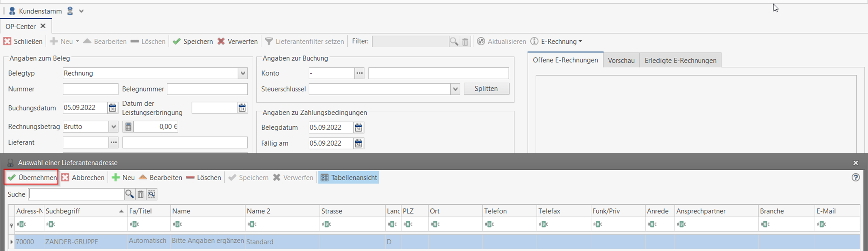Toggle the Tabellenansicht view
Viewport: 868px width, 251px height.
point(349,177)
